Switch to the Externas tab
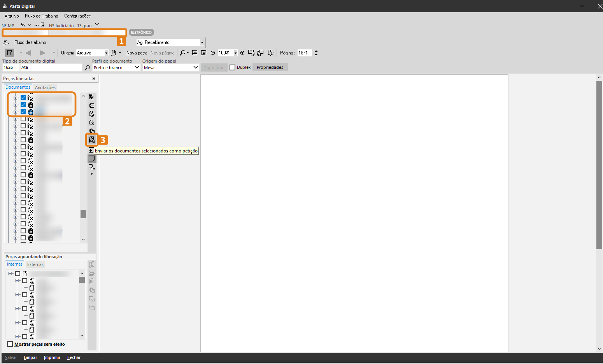603x364 pixels. click(x=35, y=264)
